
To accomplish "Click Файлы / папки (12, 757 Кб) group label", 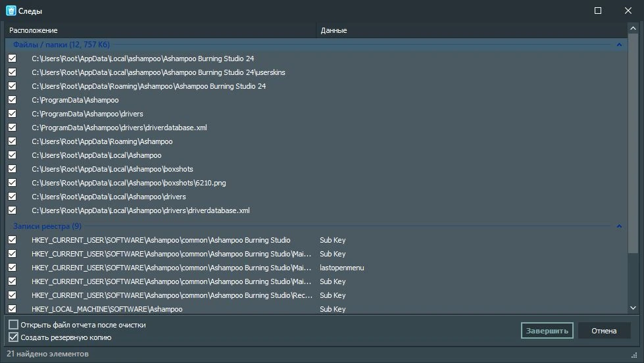I will tap(61, 44).
